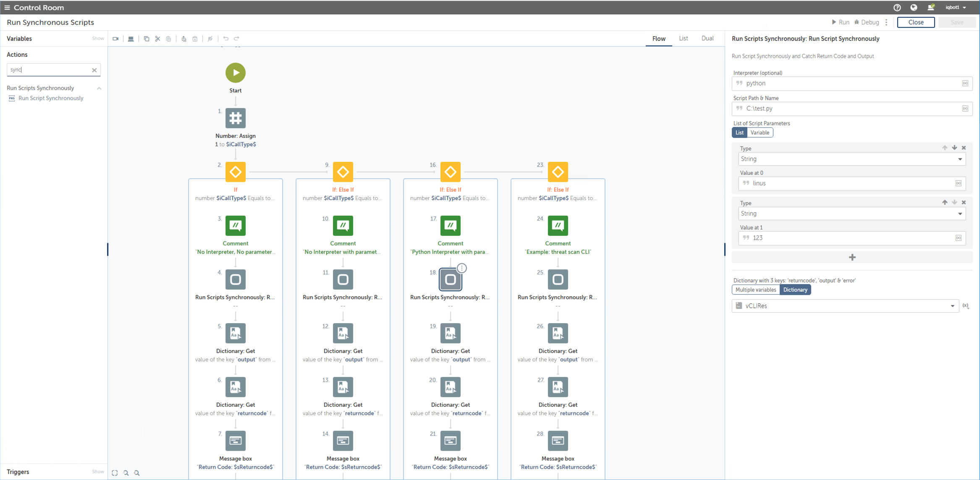The width and height of the screenshot is (980, 480).
Task: Click the record (camera) toolbar icon
Action: coord(115,39)
